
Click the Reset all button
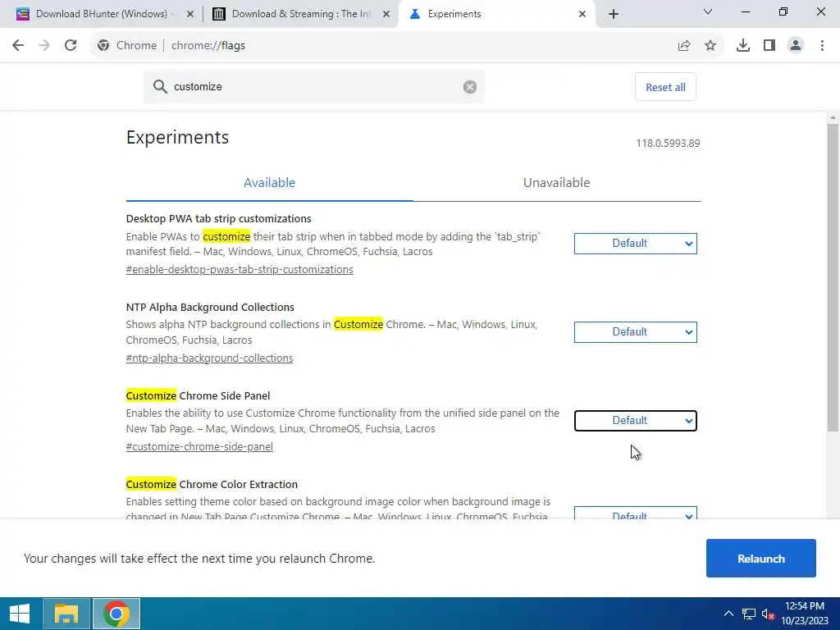(665, 87)
